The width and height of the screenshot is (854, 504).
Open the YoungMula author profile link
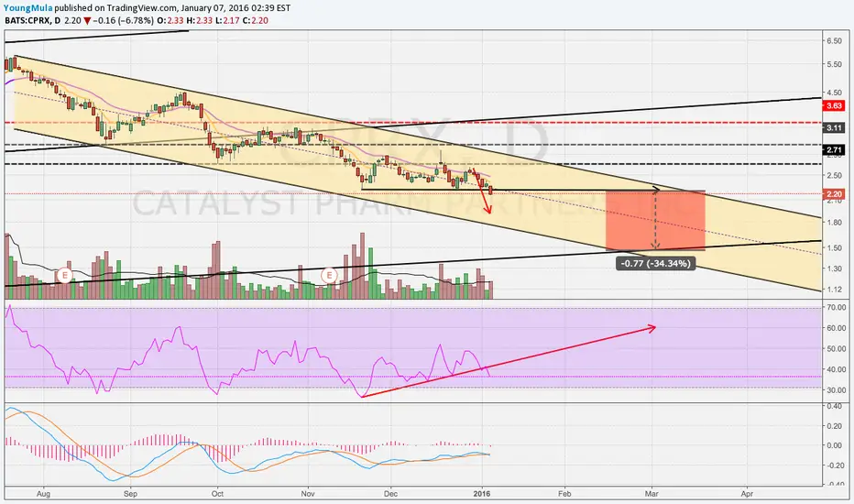pyautogui.click(x=29, y=8)
